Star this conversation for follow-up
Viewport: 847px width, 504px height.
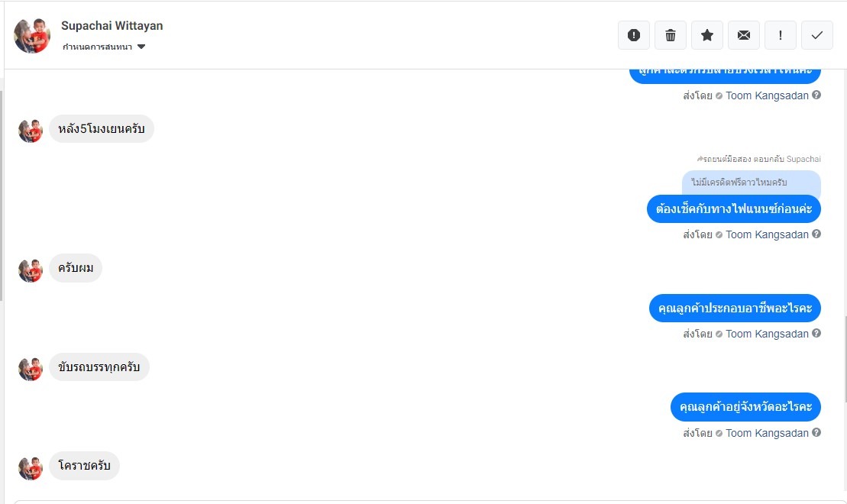click(707, 35)
